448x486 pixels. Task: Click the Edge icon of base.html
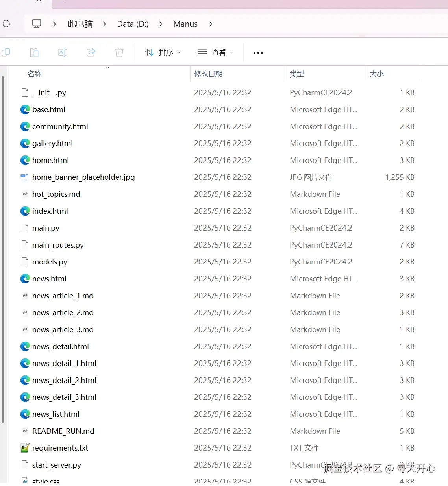pos(25,109)
